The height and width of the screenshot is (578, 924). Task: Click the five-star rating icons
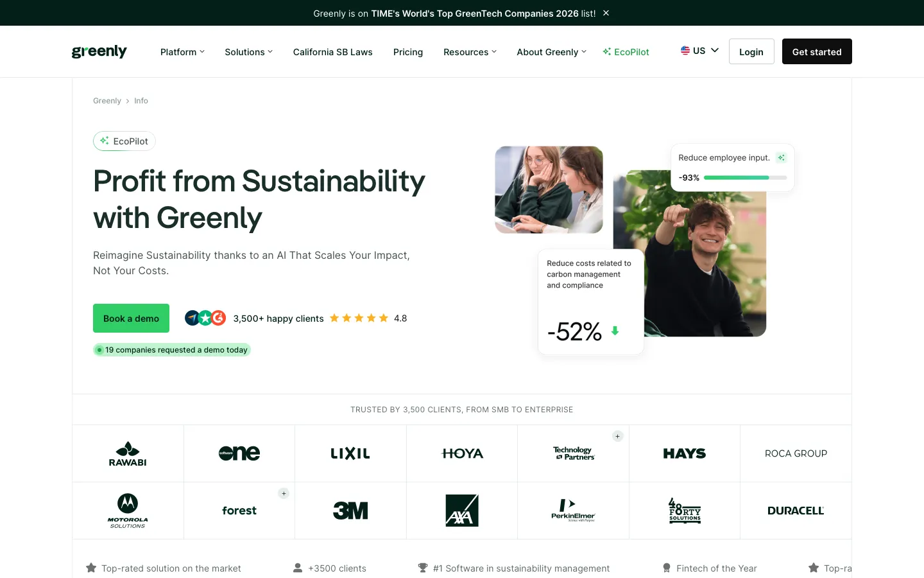[359, 318]
